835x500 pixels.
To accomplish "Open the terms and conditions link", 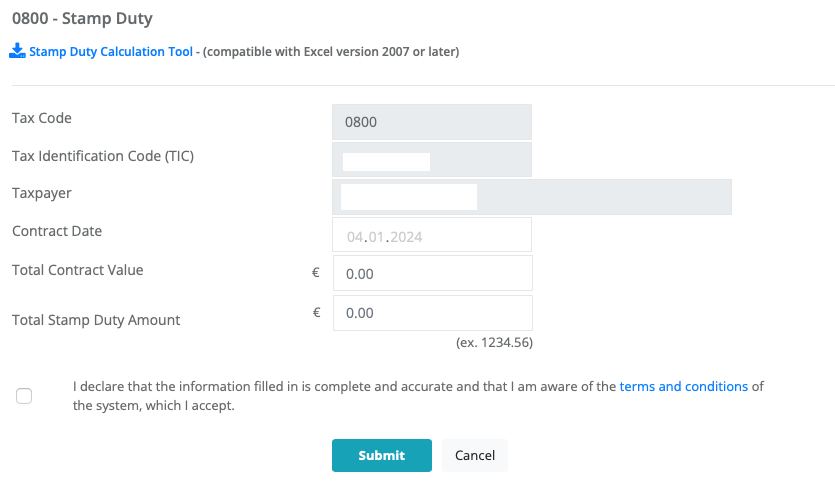I will [683, 386].
